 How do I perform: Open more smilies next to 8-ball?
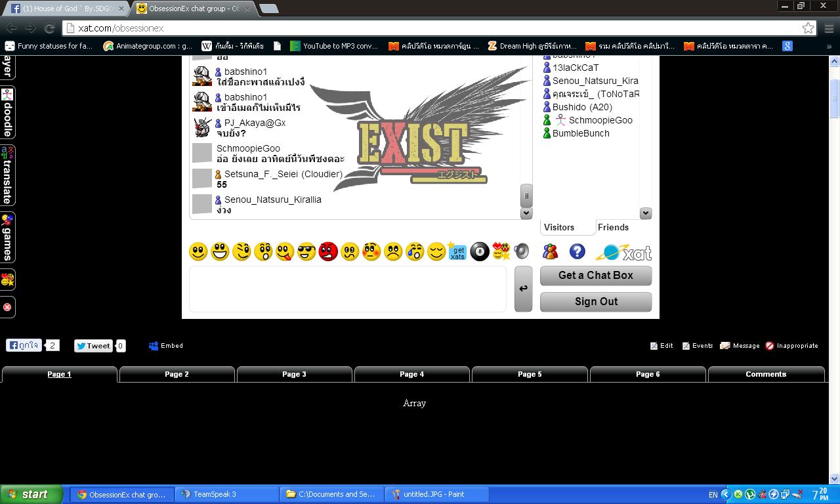pyautogui.click(x=501, y=251)
